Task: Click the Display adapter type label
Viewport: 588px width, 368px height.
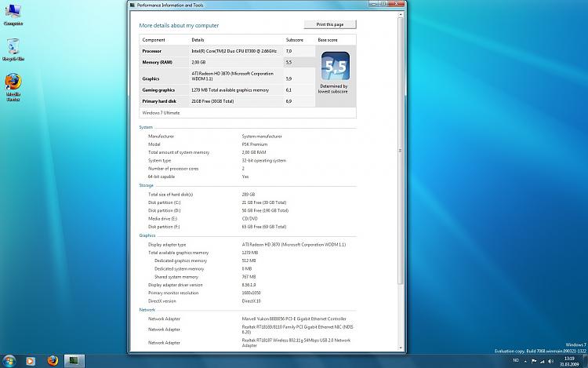Action: [167, 245]
